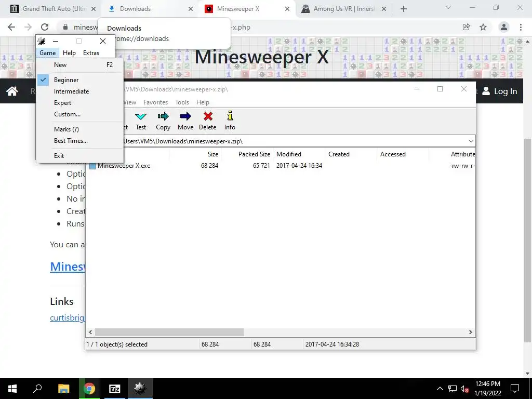The image size is (532, 399).
Task: Open Chrome profile avatar
Action: point(504,27)
